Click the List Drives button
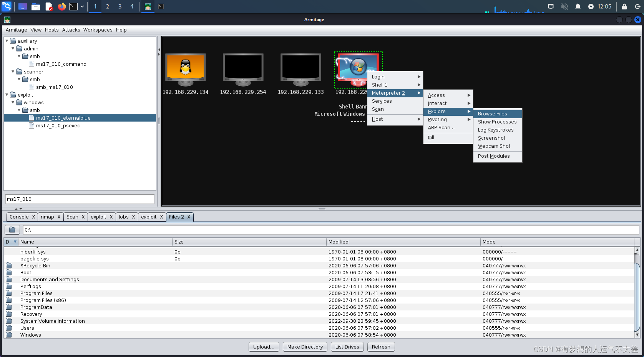Image resolution: width=644 pixels, height=357 pixels. 347,347
